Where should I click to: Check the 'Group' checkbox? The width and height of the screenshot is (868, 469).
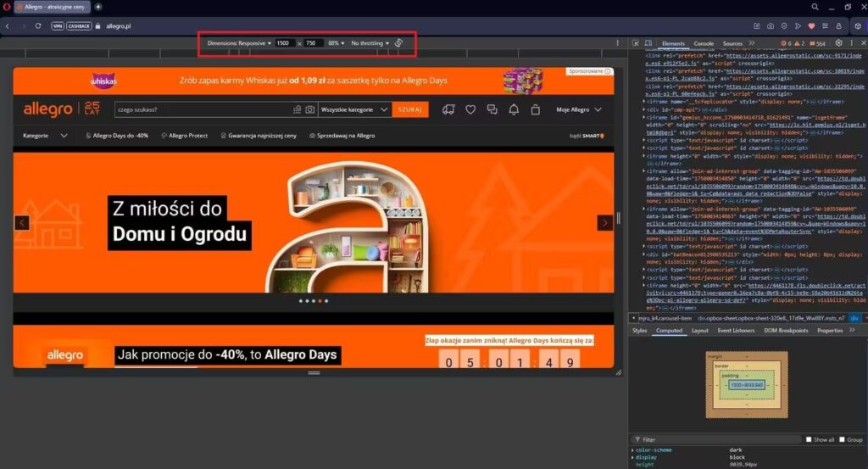(x=842, y=439)
